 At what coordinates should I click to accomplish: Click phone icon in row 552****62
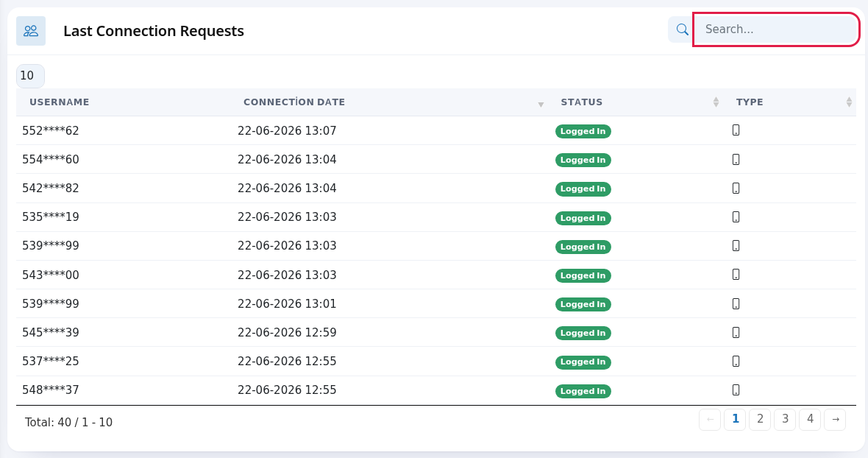coord(736,130)
